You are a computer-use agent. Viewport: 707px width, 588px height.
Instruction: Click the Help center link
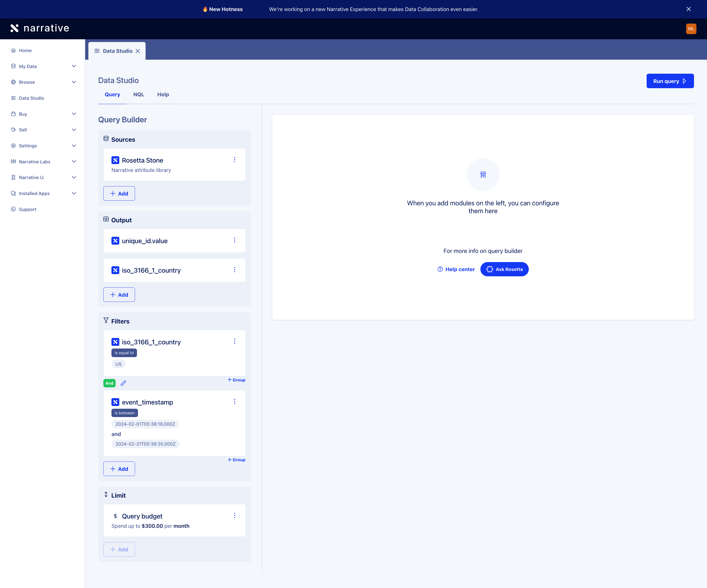456,269
